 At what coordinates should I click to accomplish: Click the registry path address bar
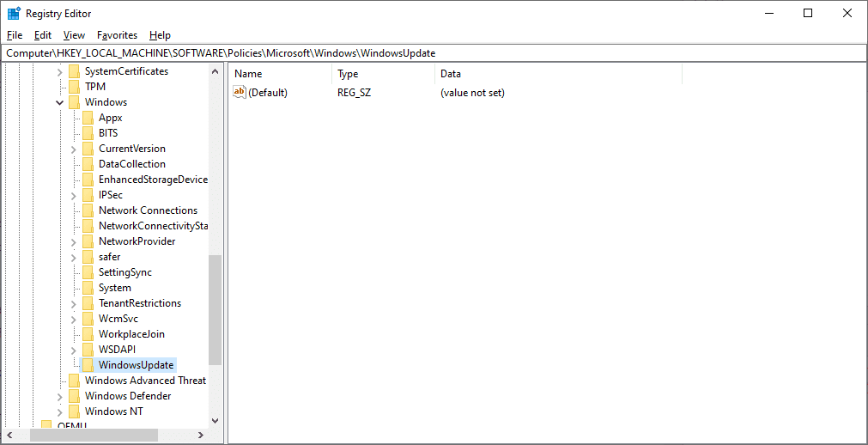click(434, 53)
